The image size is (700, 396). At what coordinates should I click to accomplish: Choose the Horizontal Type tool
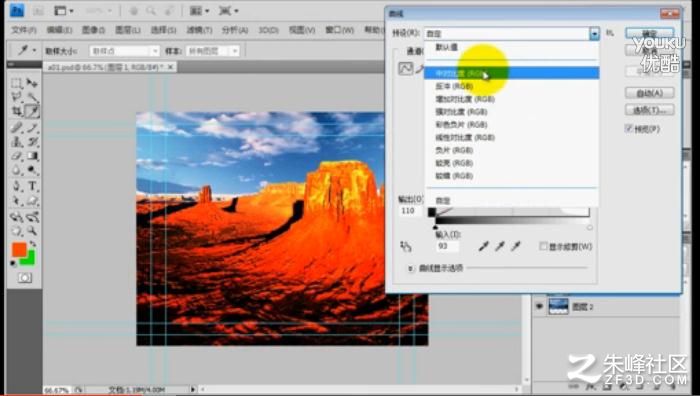[x=32, y=186]
